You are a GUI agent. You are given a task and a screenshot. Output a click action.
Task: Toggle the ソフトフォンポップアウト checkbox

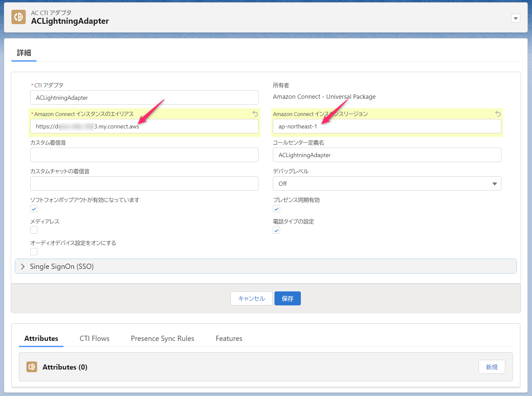coord(34,209)
